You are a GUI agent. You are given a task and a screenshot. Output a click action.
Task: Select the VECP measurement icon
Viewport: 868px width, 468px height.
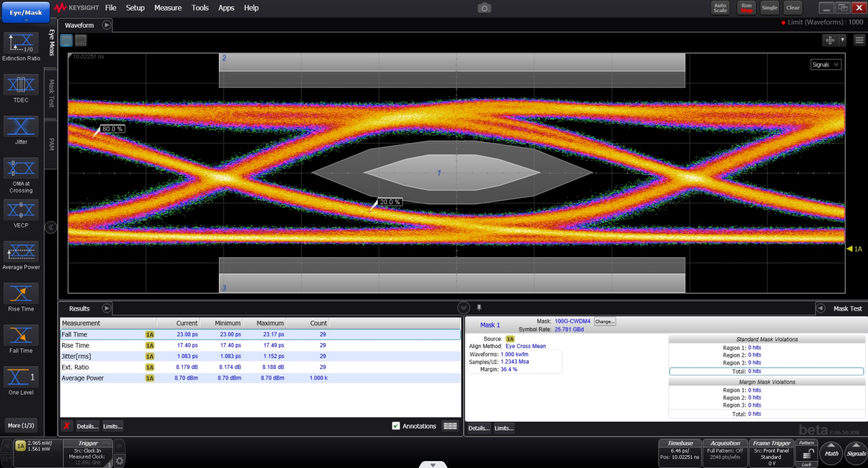[x=21, y=210]
